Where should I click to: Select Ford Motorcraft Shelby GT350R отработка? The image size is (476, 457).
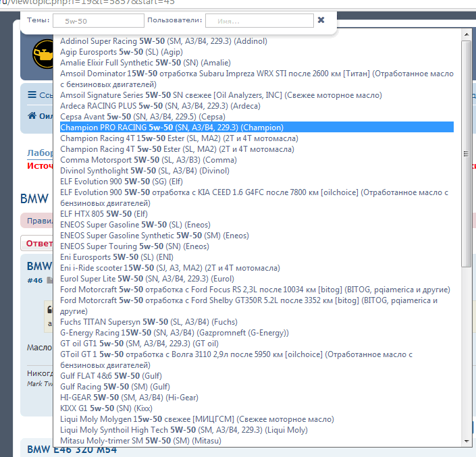[x=249, y=306]
